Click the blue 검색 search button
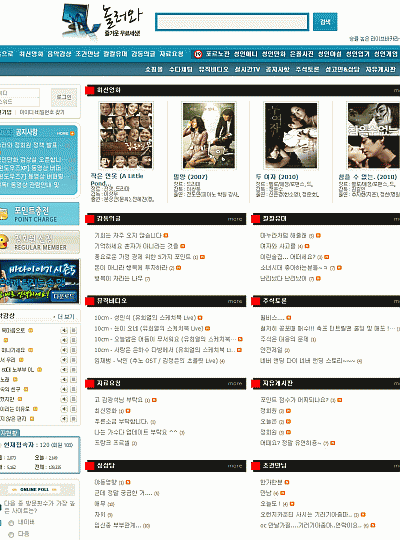 click(x=325, y=22)
